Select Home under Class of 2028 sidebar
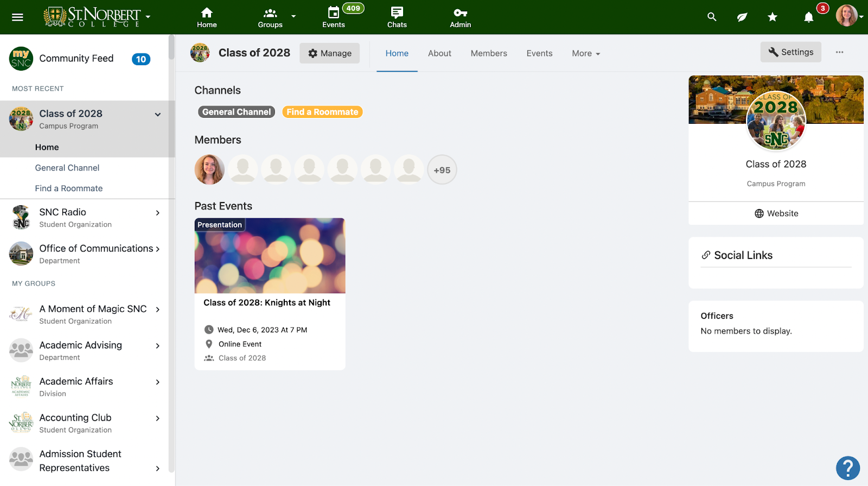This screenshot has width=868, height=486. point(47,147)
